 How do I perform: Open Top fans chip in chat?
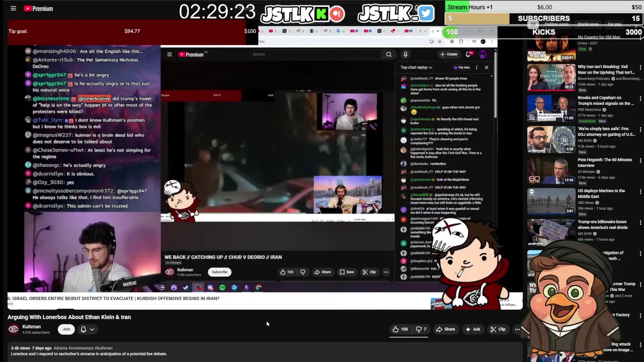click(x=462, y=67)
